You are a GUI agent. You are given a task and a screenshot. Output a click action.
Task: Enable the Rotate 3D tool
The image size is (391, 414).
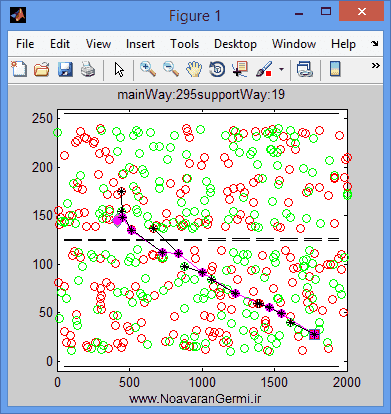point(217,70)
